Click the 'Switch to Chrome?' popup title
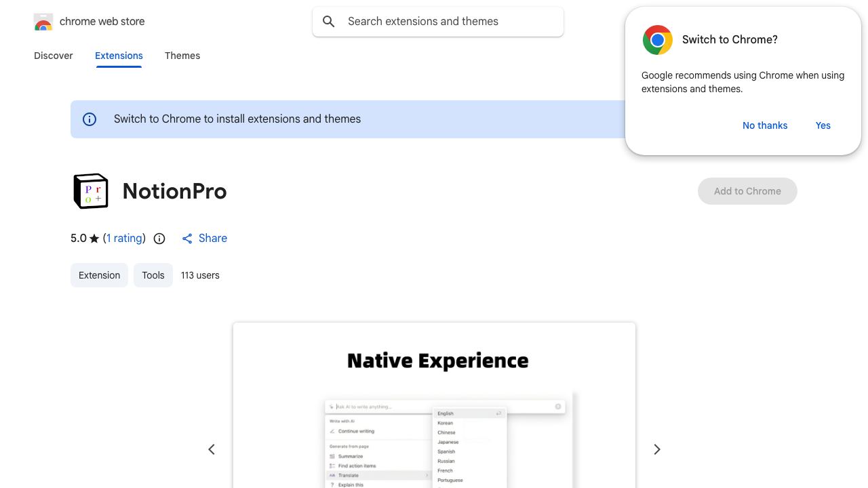The width and height of the screenshot is (868, 488). [730, 40]
